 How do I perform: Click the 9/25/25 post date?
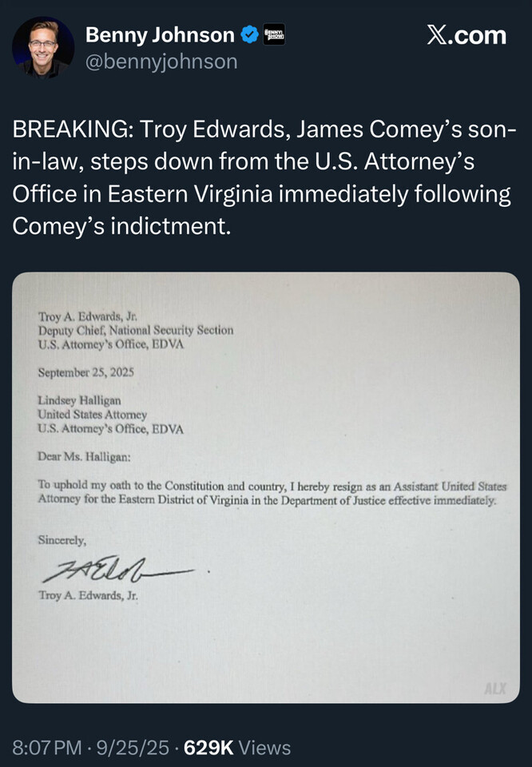pyautogui.click(x=133, y=748)
